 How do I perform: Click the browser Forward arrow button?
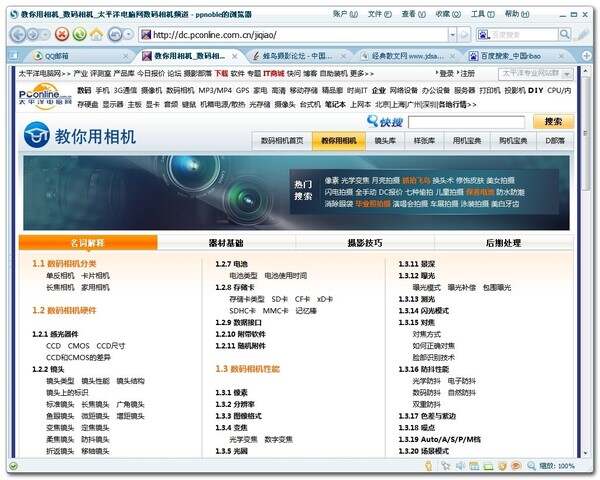coord(33,35)
